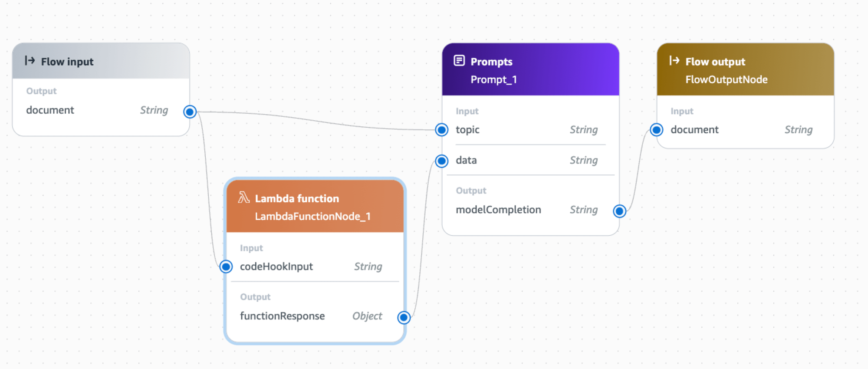
Task: Select the Flow input document output port
Action: 190,112
